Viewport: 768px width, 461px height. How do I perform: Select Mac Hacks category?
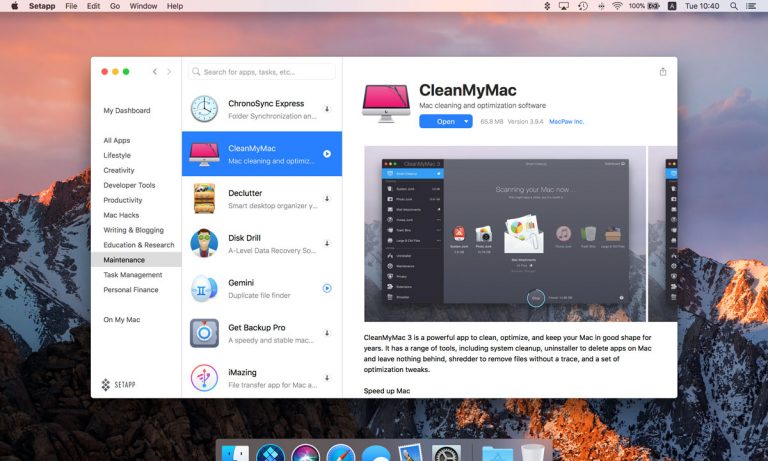click(121, 215)
